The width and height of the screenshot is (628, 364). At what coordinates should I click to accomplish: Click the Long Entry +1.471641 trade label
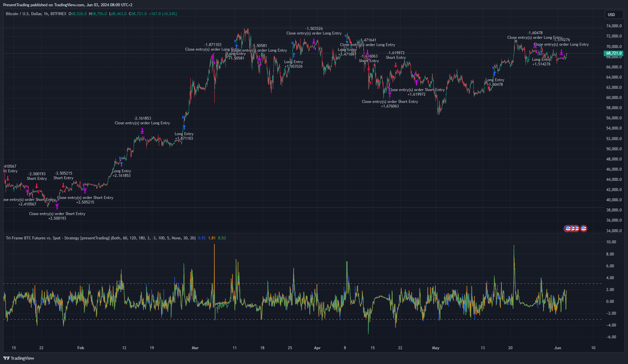point(347,52)
